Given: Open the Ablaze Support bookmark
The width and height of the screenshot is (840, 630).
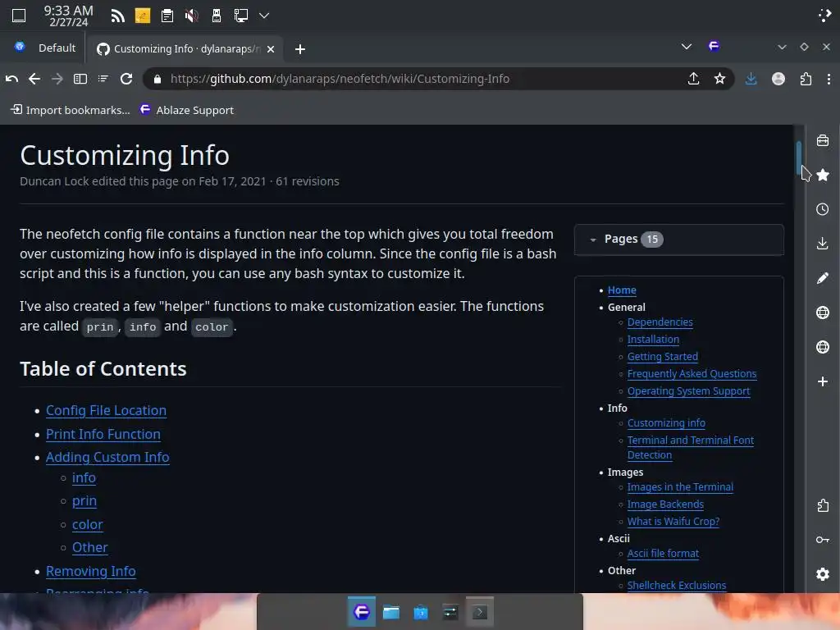Looking at the screenshot, I should tap(186, 110).
